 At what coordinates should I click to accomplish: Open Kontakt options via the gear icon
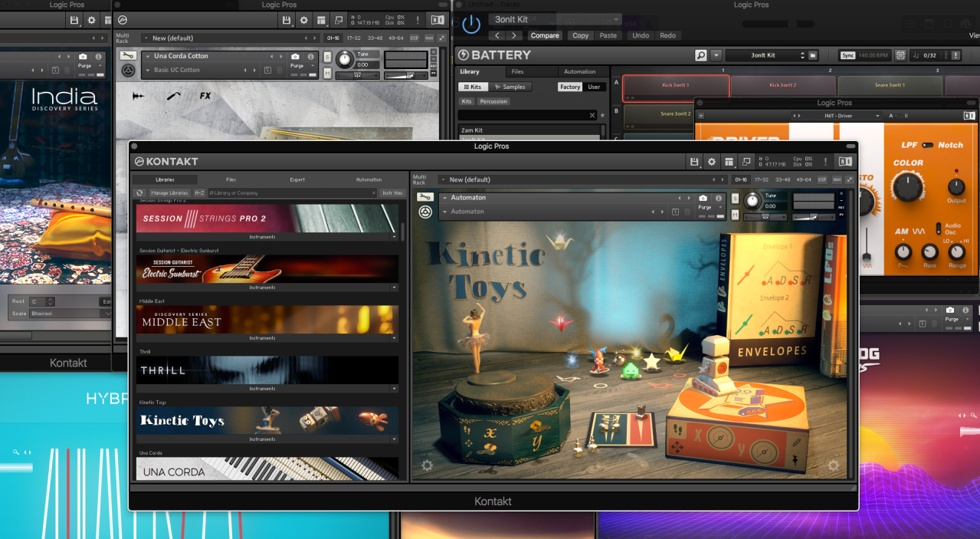pos(713,162)
